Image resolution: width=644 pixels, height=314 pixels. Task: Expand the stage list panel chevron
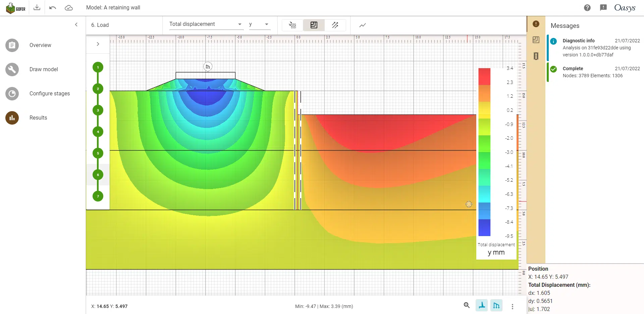98,44
